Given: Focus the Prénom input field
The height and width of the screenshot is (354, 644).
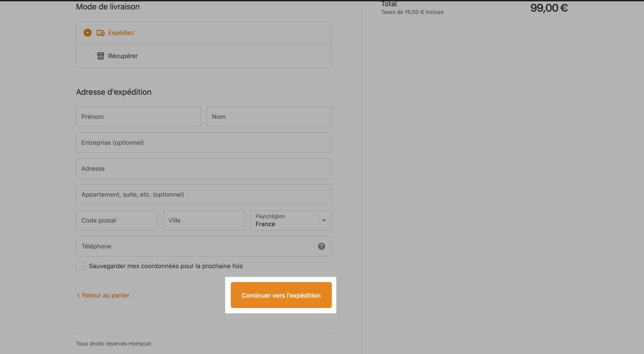Looking at the screenshot, I should tap(138, 117).
